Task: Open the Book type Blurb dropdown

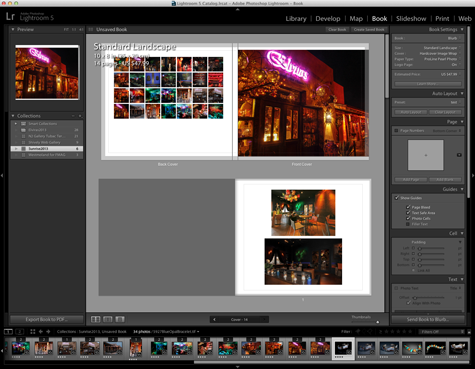Action: pos(455,38)
